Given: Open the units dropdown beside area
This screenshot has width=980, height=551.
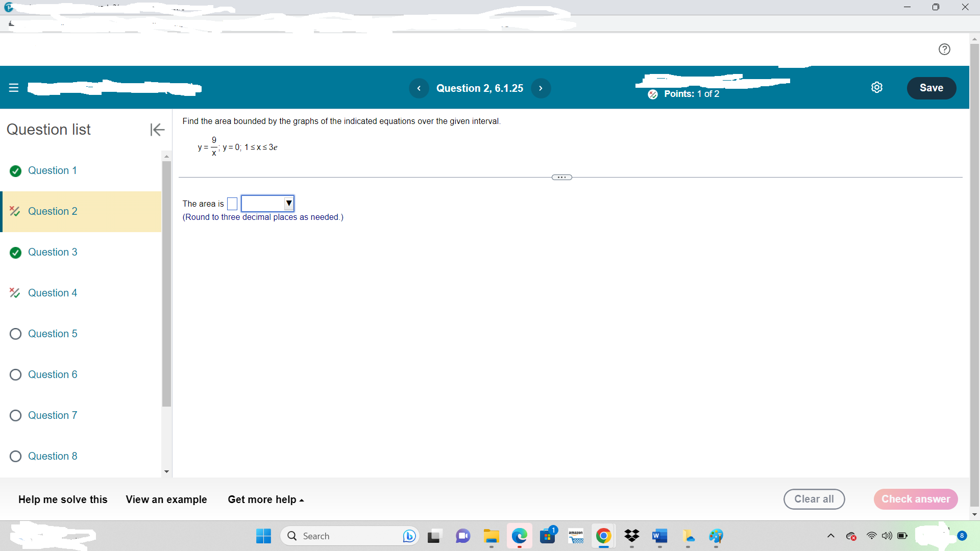Looking at the screenshot, I should (x=267, y=204).
